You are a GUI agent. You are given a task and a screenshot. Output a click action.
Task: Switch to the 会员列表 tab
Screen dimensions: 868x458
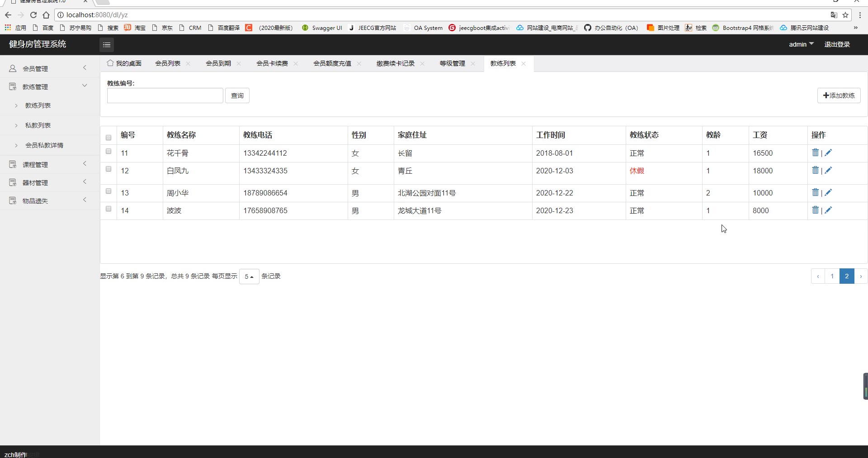point(168,63)
